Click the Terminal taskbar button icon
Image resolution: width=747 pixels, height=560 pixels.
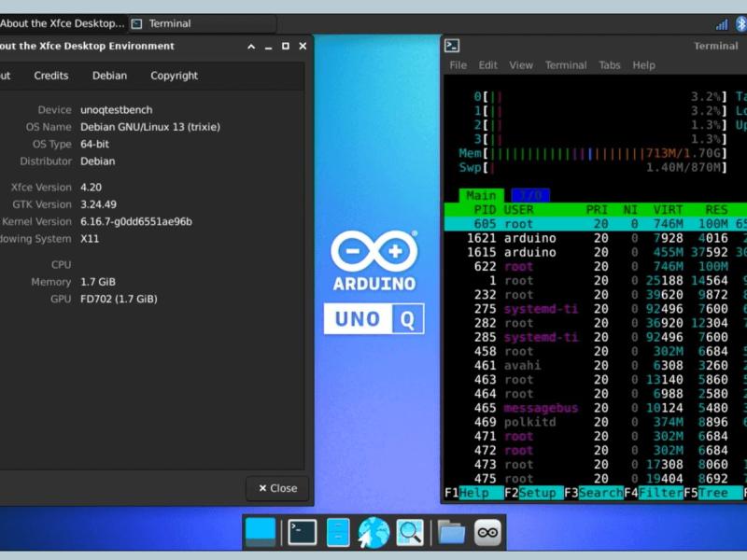[x=136, y=24]
